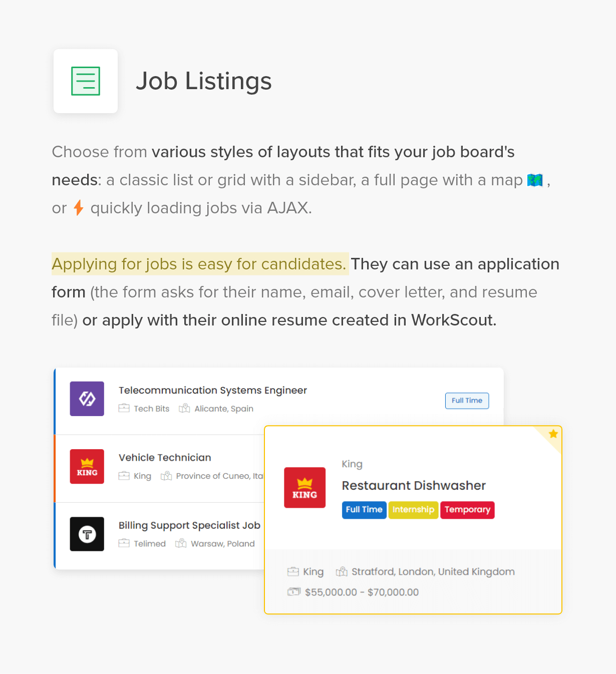Viewport: 616px width, 674px height.
Task: Open the Restaurant Dishwasher job title
Action: 414,486
